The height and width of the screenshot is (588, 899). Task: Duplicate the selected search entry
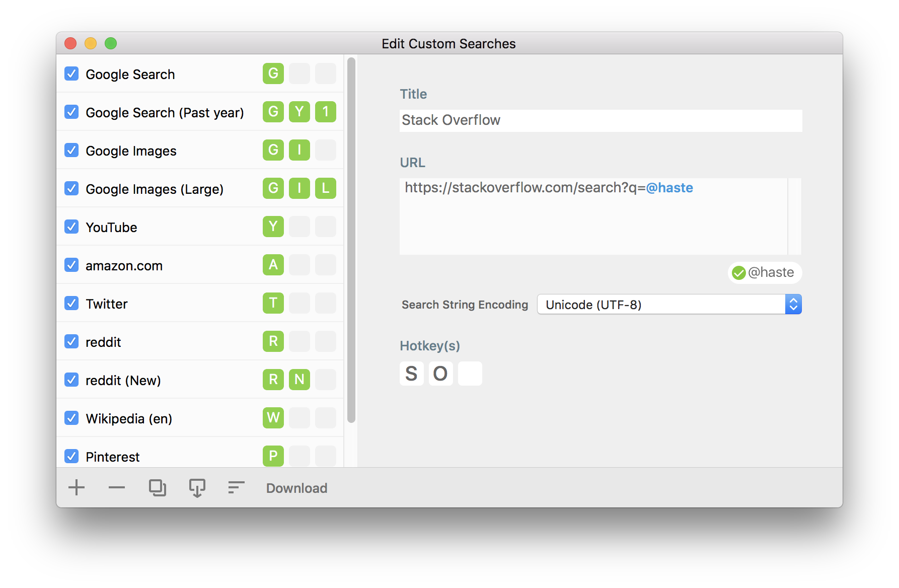tap(158, 488)
